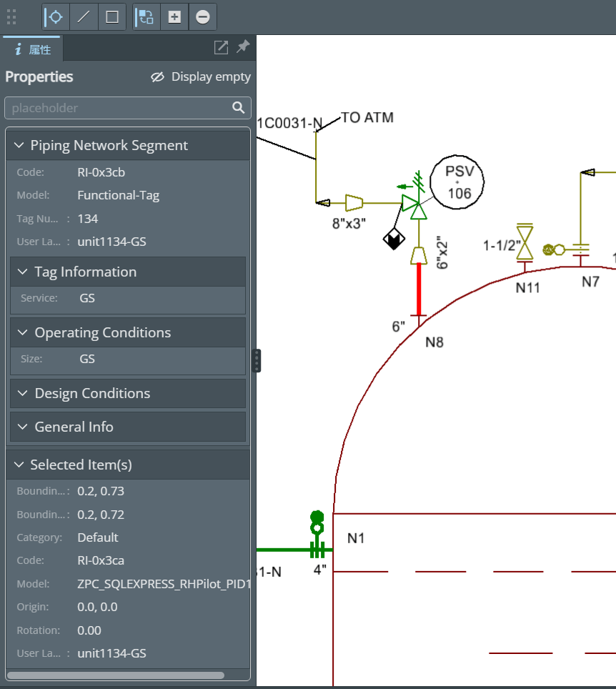Select the rectangle selection tool
Viewport: 616px width, 689px height.
pos(112,17)
